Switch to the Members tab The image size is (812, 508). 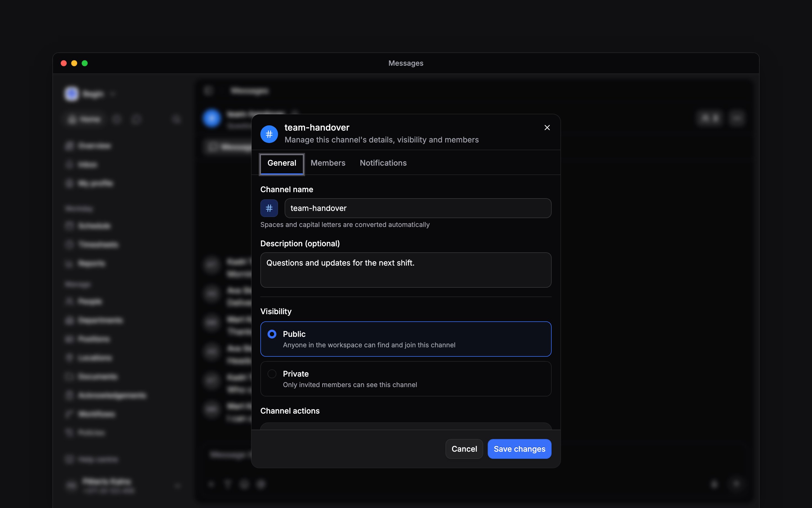[x=328, y=163]
